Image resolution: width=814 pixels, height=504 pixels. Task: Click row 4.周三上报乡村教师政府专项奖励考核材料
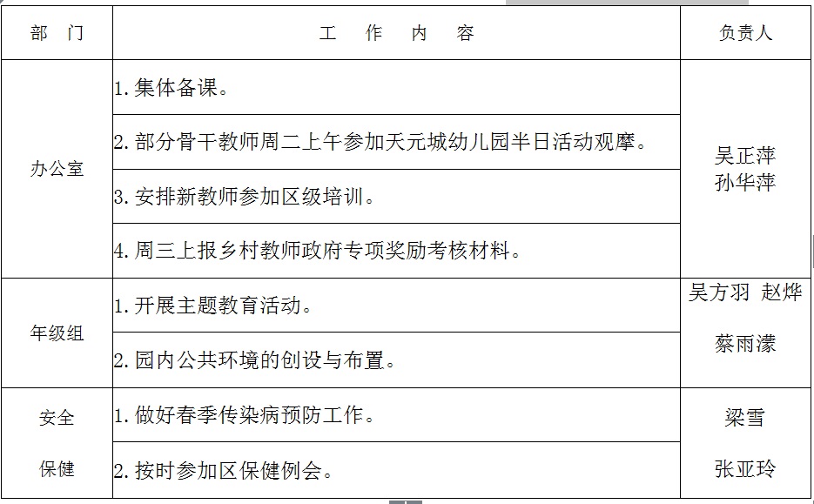(396, 251)
